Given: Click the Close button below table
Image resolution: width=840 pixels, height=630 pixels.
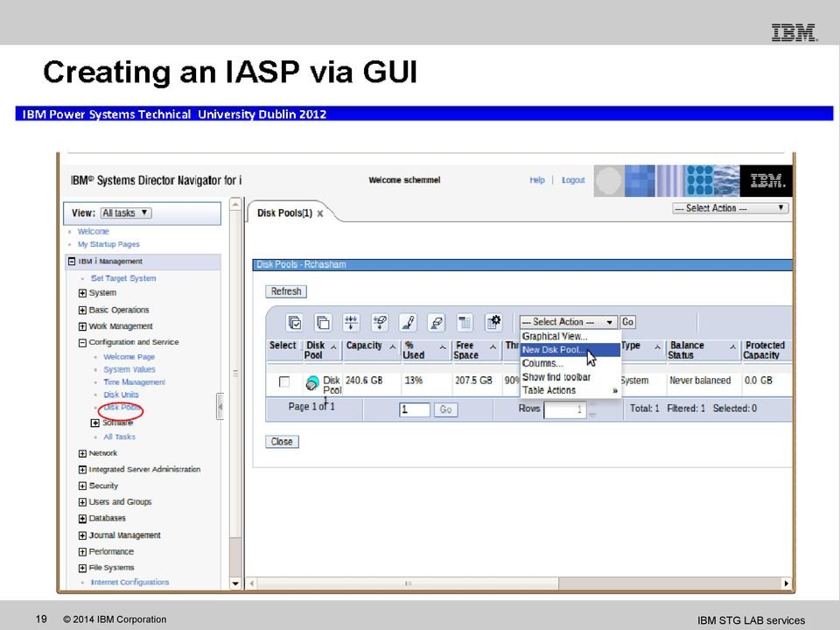Looking at the screenshot, I should tap(282, 441).
